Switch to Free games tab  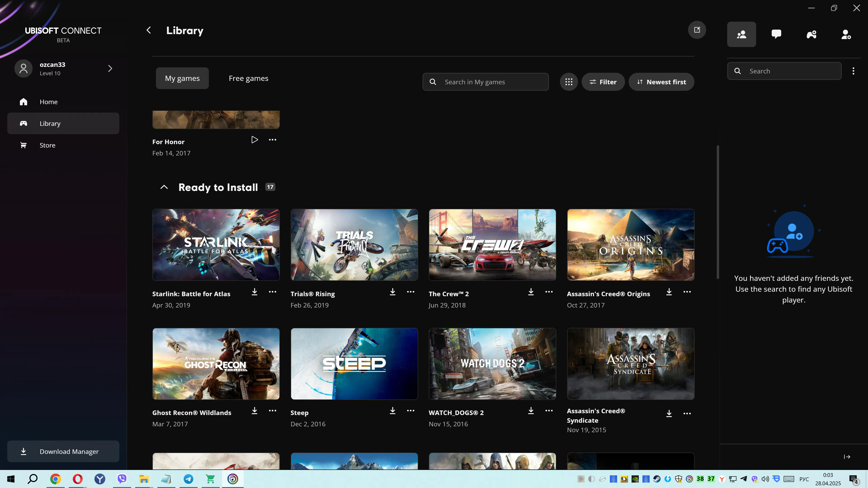(x=249, y=78)
